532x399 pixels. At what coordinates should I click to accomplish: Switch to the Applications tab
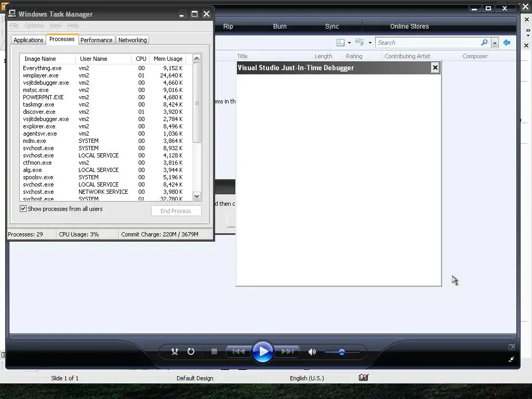tap(29, 39)
